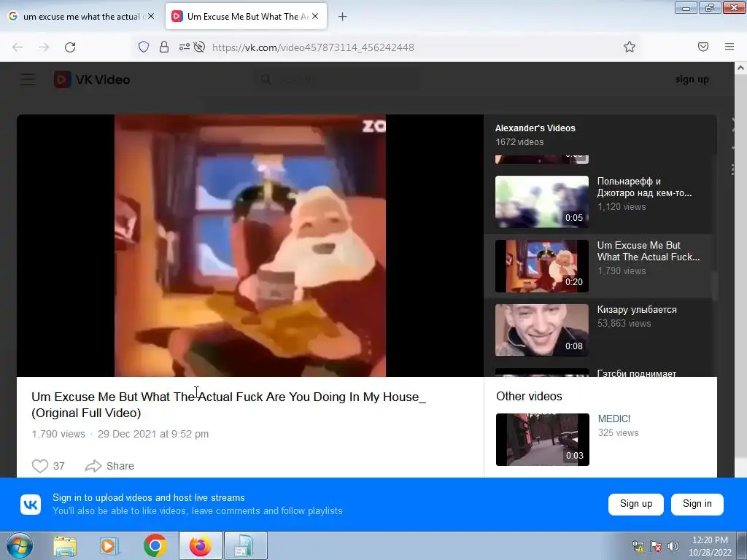
Task: Click the blocked autoplay icon in address bar
Action: click(x=200, y=47)
